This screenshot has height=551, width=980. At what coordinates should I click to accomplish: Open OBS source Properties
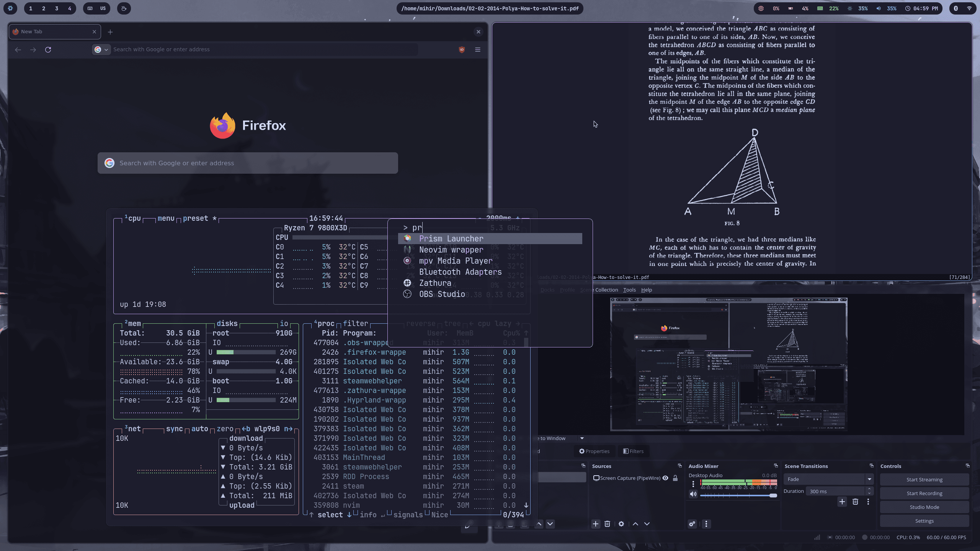coord(594,452)
